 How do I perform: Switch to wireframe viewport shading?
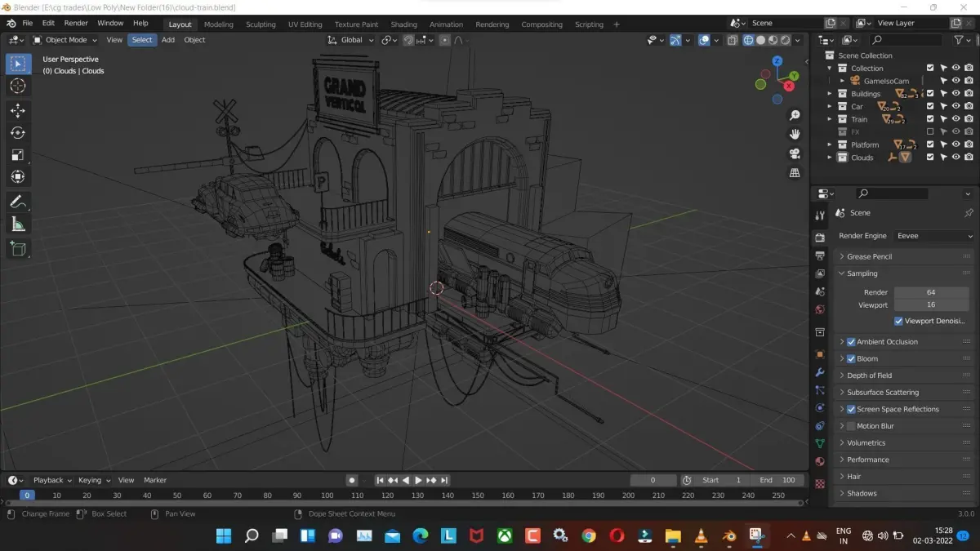748,40
